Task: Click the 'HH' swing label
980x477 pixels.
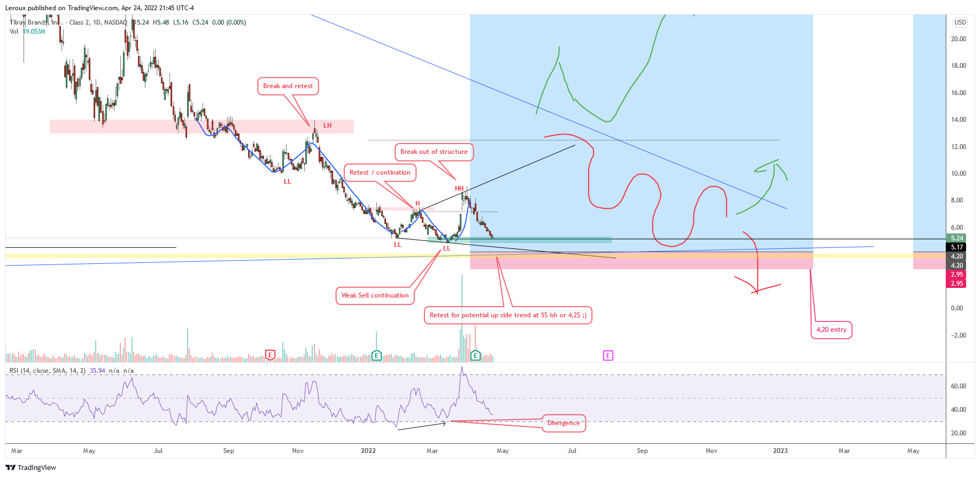Action: (459, 189)
